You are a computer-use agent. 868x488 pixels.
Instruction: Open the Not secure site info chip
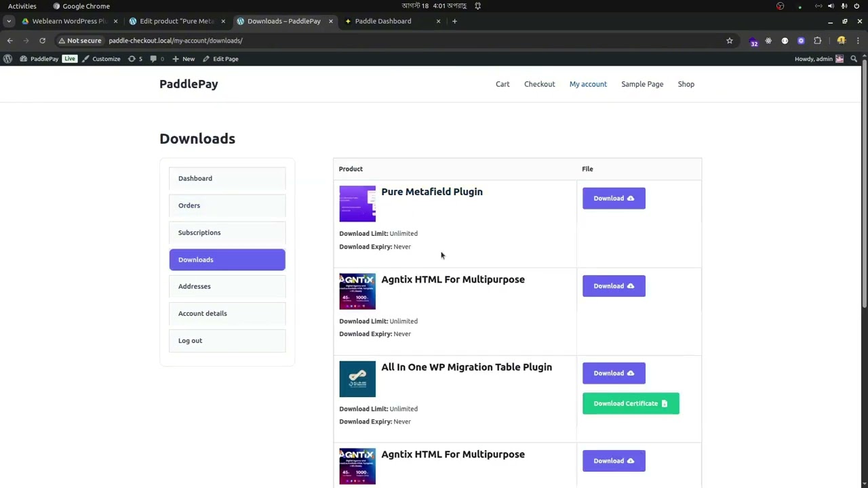coord(80,41)
